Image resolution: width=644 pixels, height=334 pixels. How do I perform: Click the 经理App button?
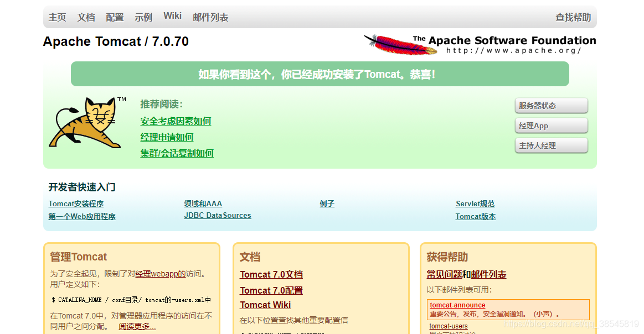[x=551, y=126]
